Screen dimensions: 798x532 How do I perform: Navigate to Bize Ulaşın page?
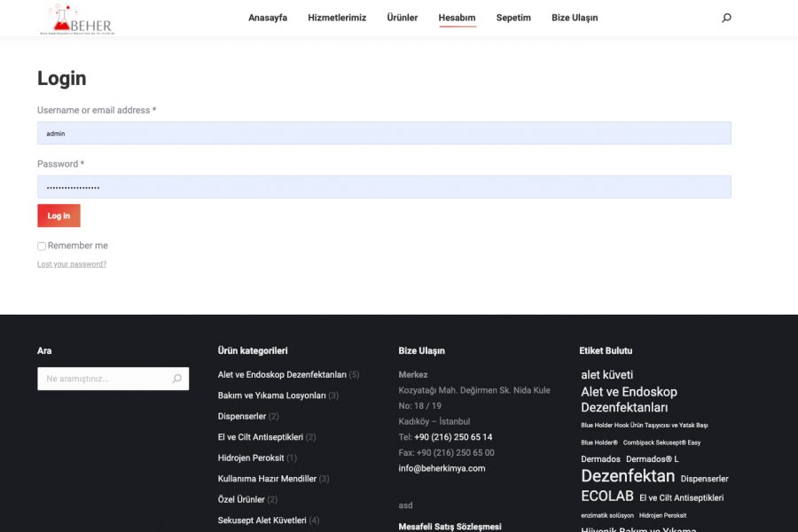tap(575, 18)
